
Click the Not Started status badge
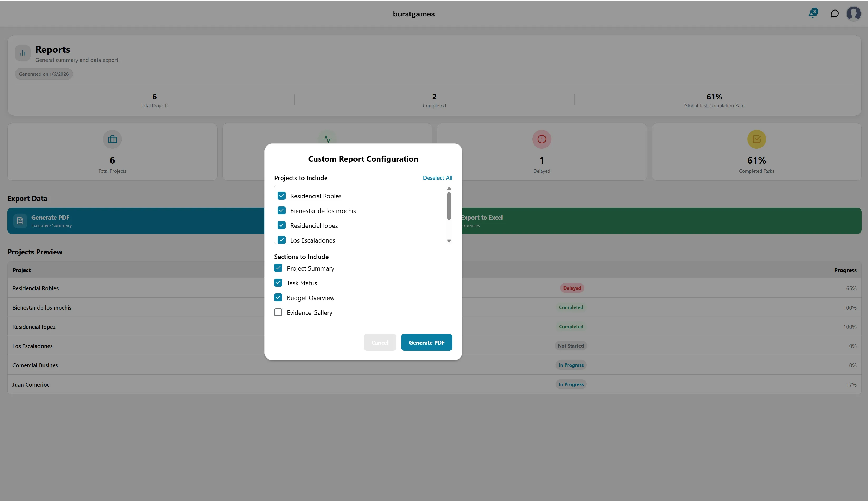[x=571, y=346]
